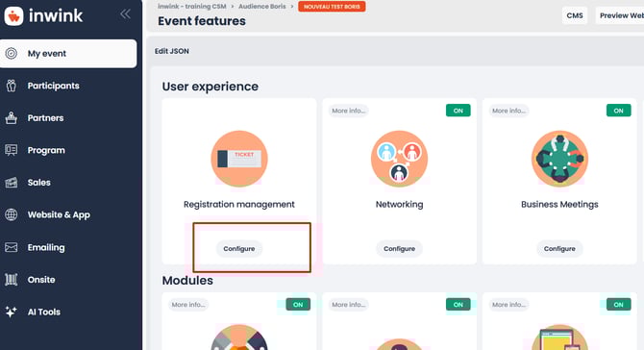Click the Preview Web button

[620, 15]
